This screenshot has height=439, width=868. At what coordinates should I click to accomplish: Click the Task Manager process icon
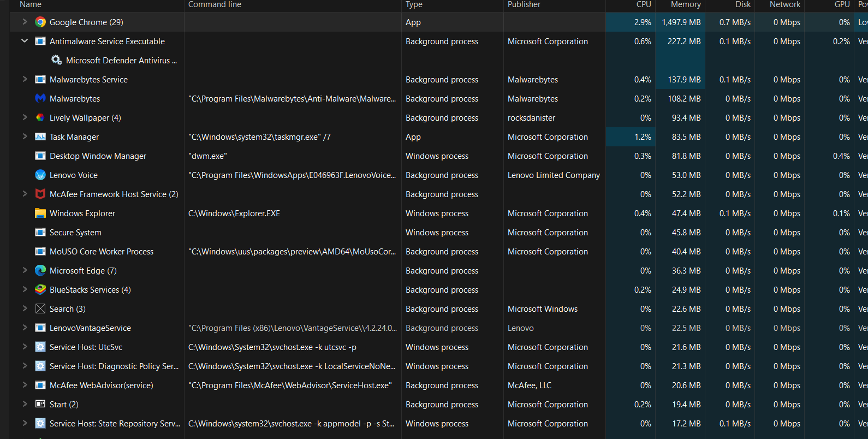40,137
